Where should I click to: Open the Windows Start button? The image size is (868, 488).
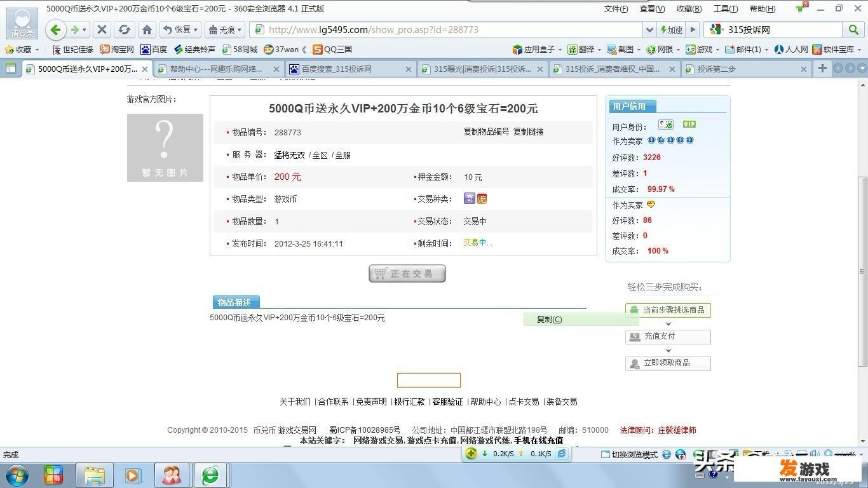[x=17, y=475]
